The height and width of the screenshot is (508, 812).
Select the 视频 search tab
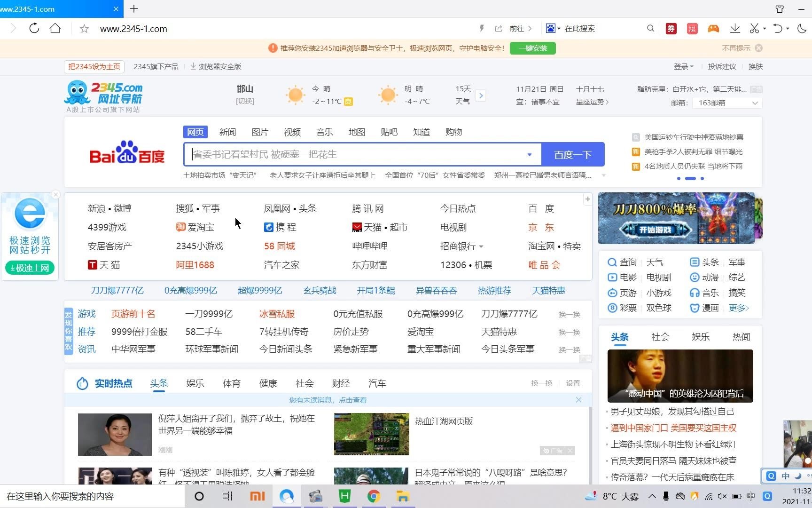[x=292, y=132]
